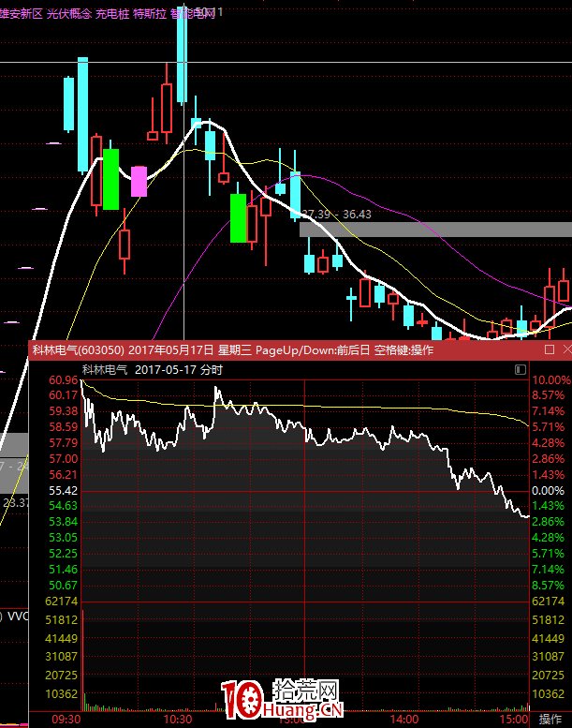Click the gray gap zone bar on K-line chart
The image size is (572, 728).
(435, 230)
